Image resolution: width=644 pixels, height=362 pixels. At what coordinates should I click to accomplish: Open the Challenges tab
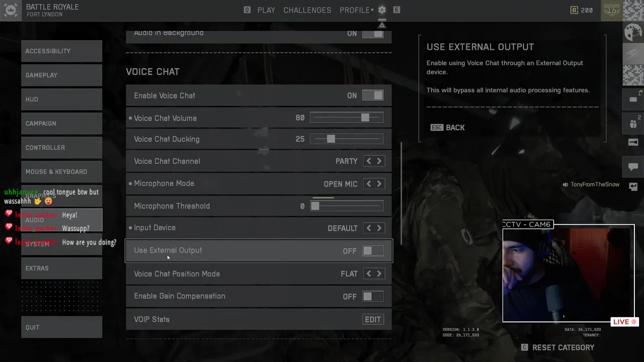[x=307, y=10]
